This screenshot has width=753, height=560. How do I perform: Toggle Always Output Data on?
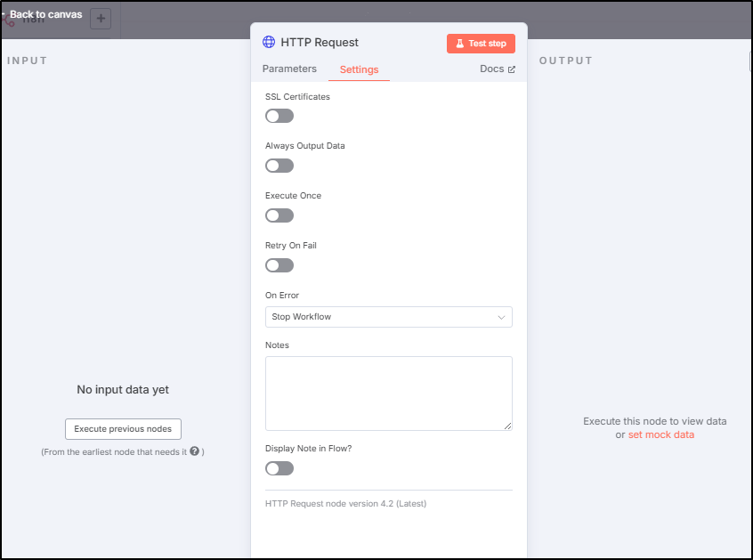tap(279, 166)
